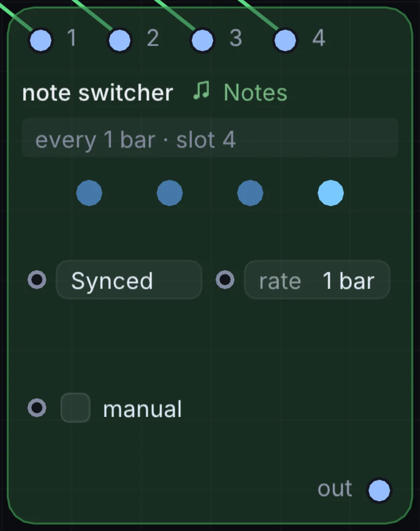Click the modulation port beside rate
This screenshot has height=531, width=420.
click(x=225, y=279)
